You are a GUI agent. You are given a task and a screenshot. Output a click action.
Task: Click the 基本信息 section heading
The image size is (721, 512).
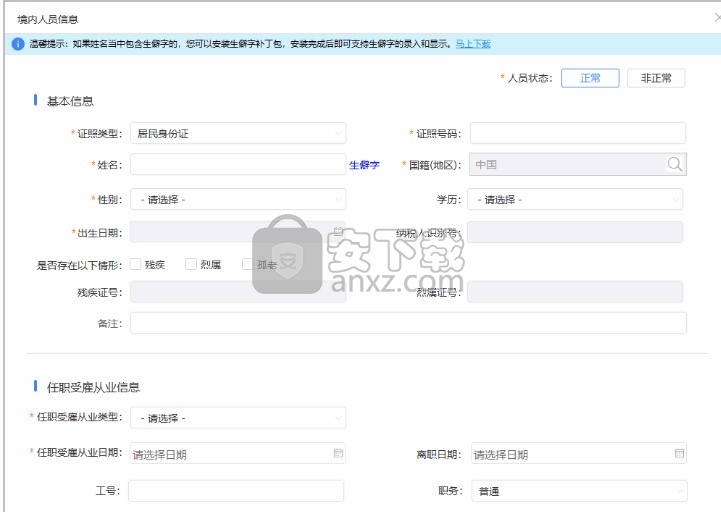[70, 101]
